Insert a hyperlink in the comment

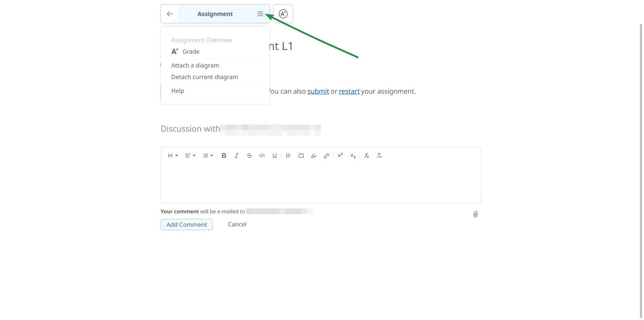pos(326,156)
